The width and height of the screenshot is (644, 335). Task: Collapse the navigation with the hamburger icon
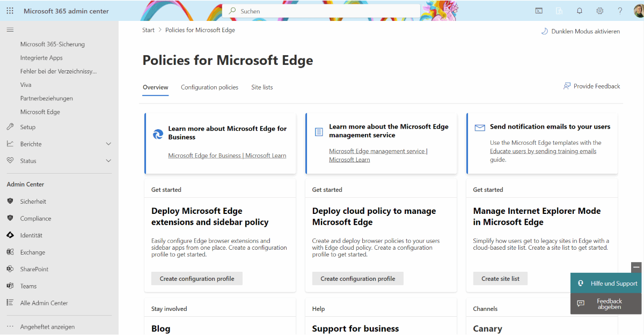coord(10,29)
